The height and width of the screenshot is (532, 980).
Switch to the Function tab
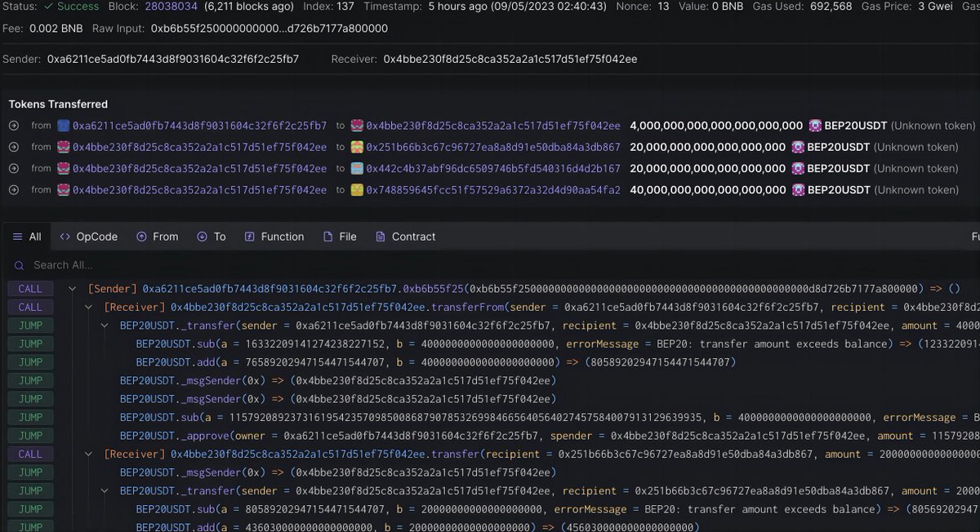click(274, 237)
